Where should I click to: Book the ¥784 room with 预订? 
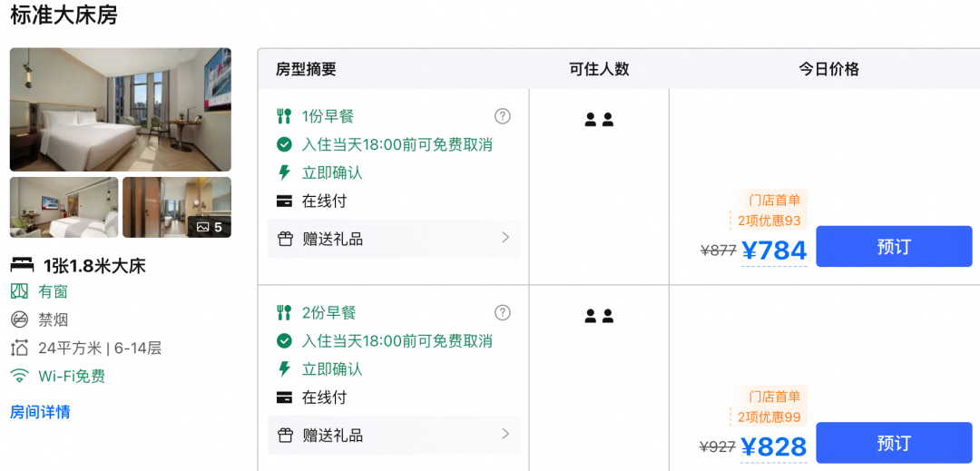tap(894, 246)
